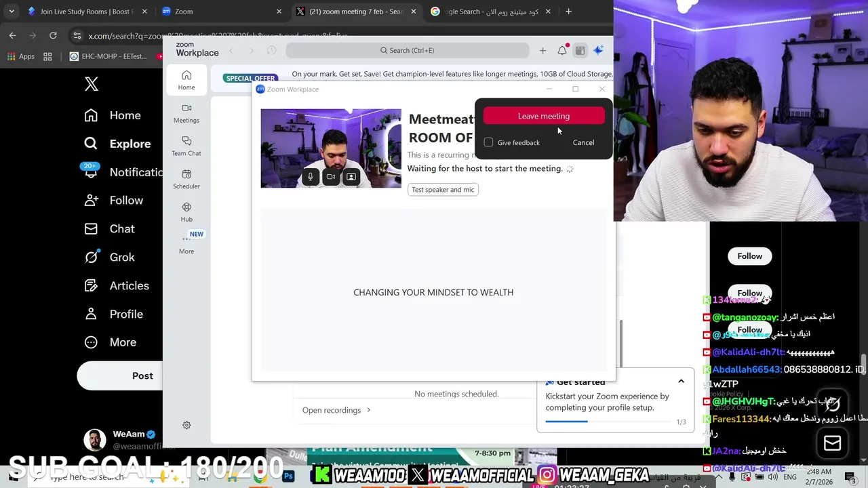
Task: Go back in Zoom Workplace navigation
Action: 231,50
